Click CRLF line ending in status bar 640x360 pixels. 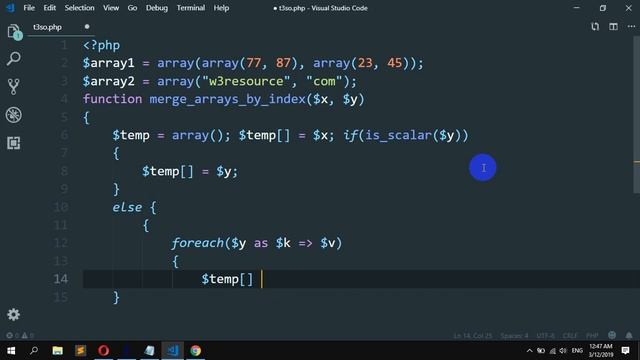(x=570, y=336)
